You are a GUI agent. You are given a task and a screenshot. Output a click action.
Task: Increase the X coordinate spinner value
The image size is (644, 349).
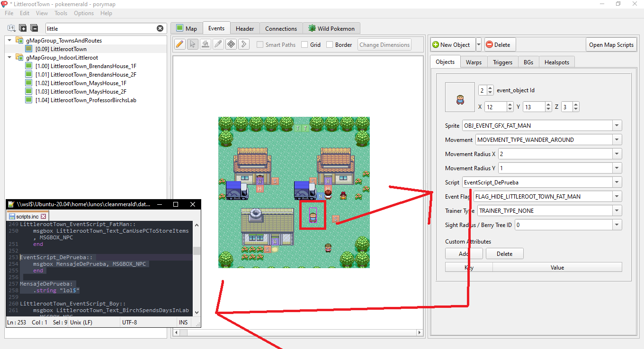pyautogui.click(x=510, y=105)
